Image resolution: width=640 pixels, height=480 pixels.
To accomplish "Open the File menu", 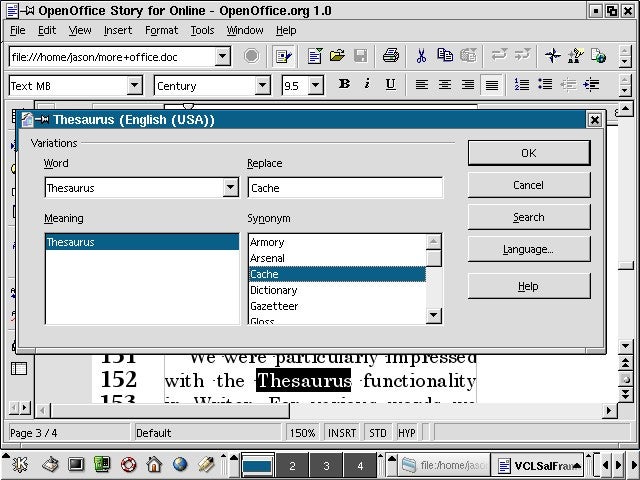I will tap(18, 30).
